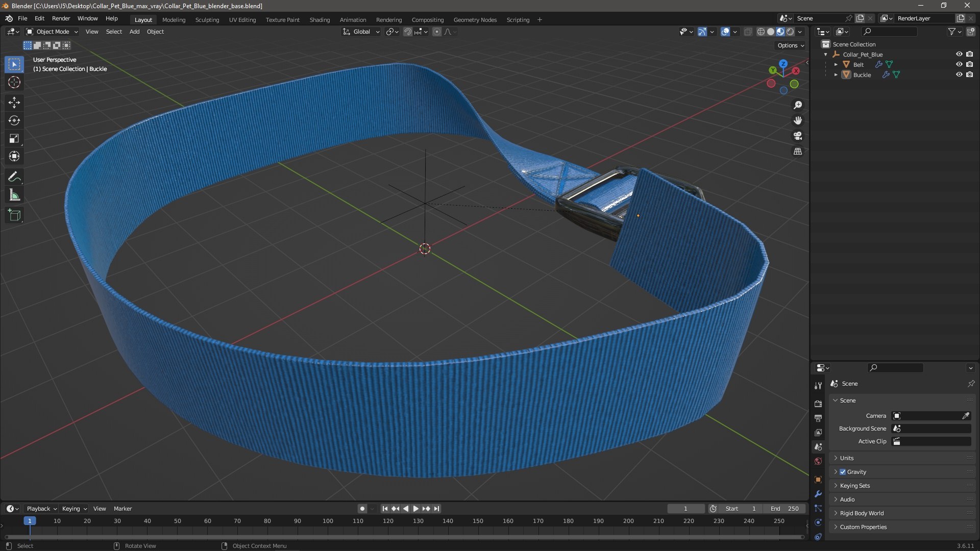Hide the Belt object in viewport
This screenshot has height=551, width=980.
point(959,64)
